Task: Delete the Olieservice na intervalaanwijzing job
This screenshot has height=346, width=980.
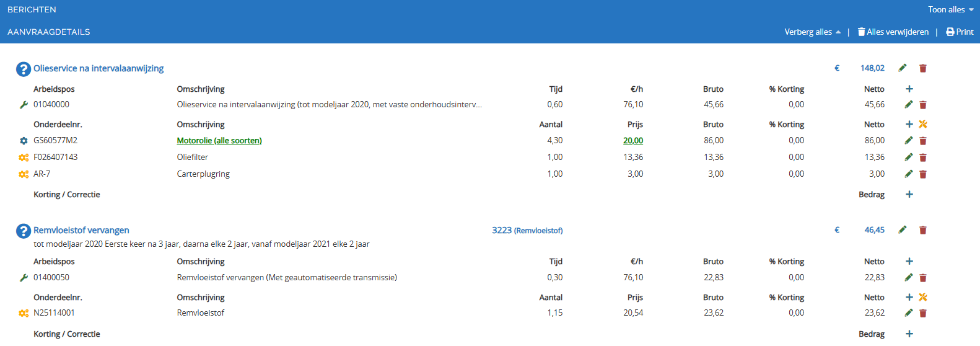Action: pos(923,68)
